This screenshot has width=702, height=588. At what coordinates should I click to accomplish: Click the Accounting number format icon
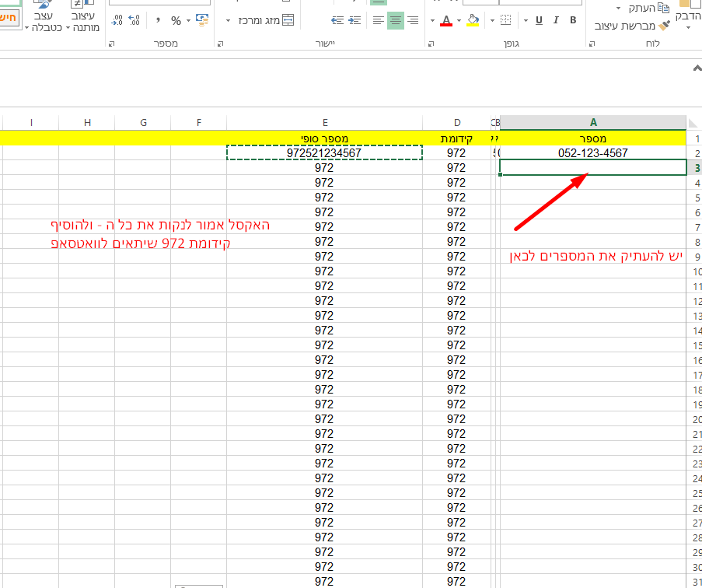(202, 20)
